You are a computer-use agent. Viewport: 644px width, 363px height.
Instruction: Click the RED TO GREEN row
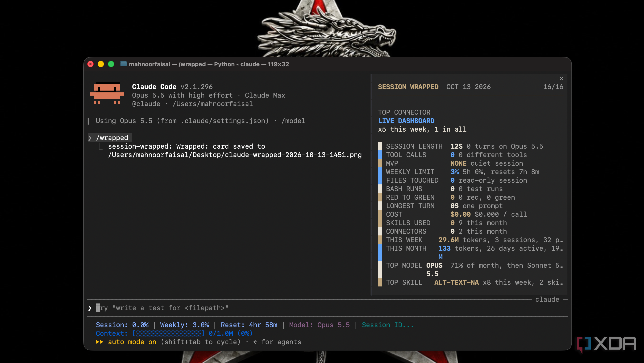click(470, 197)
